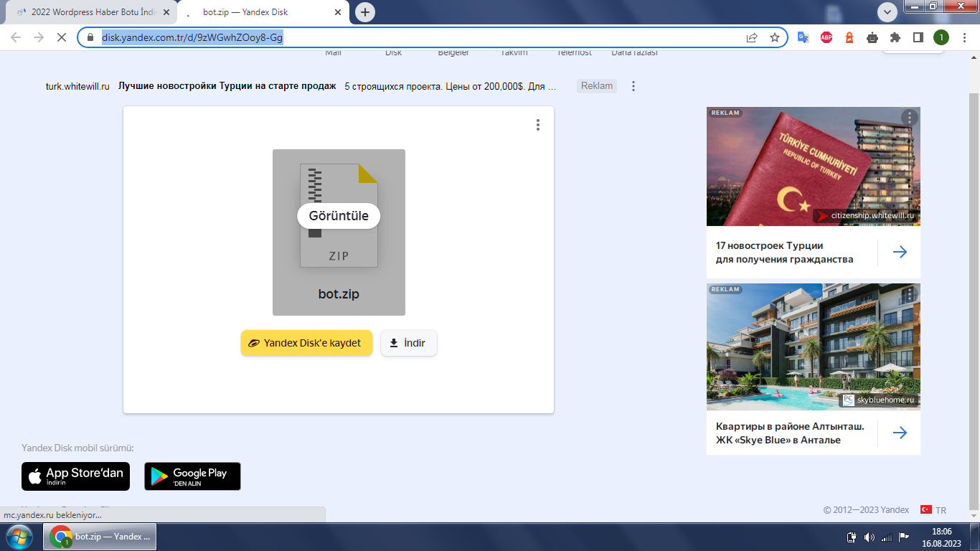
Task: Bookmark this page with the star icon
Action: tap(775, 37)
